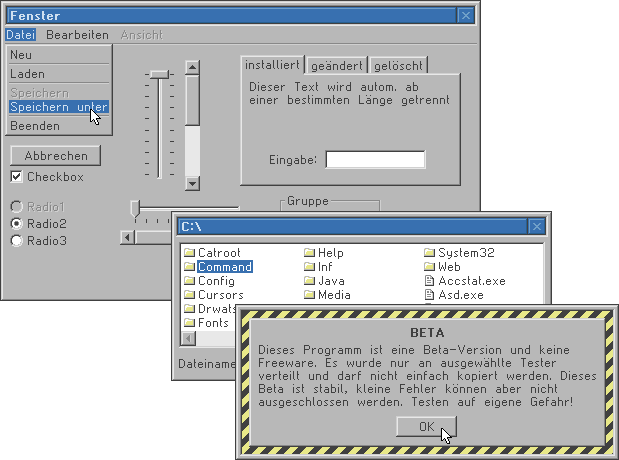This screenshot has height=460, width=619.
Task: Click the Web folder icon
Action: 429,267
